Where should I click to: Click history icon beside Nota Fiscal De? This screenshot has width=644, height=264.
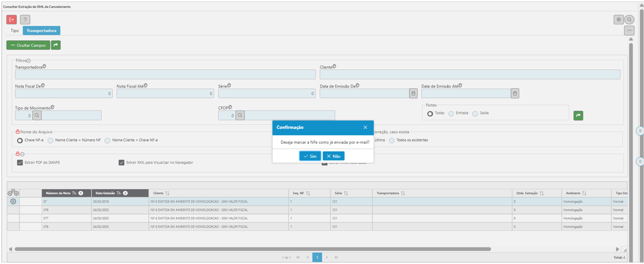point(43,85)
